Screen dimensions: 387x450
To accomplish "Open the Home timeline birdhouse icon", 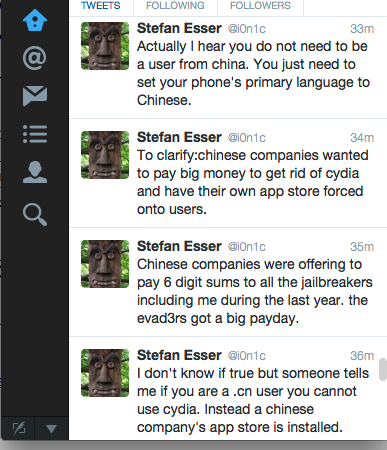I will point(35,21).
